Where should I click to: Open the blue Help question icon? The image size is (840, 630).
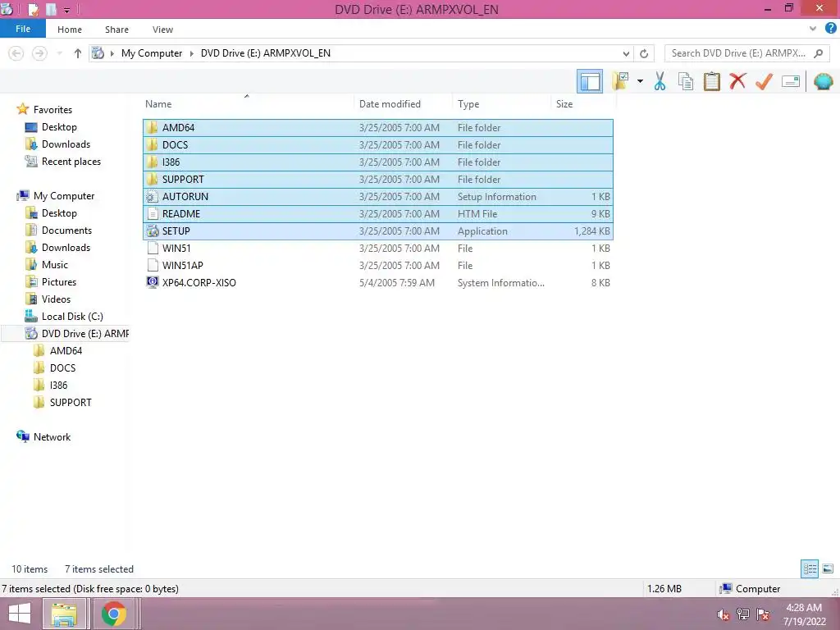(830, 29)
